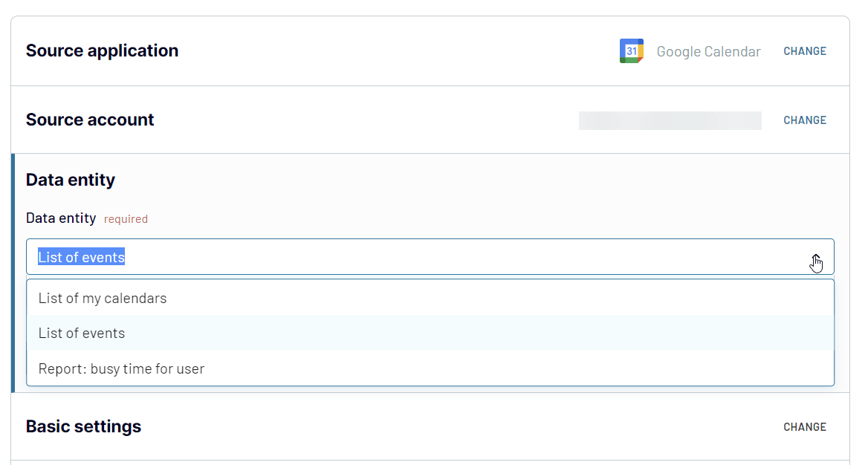Screen dimensions: 868x465
Task: Click the blue active-section bar at left edge
Action: (x=13, y=273)
